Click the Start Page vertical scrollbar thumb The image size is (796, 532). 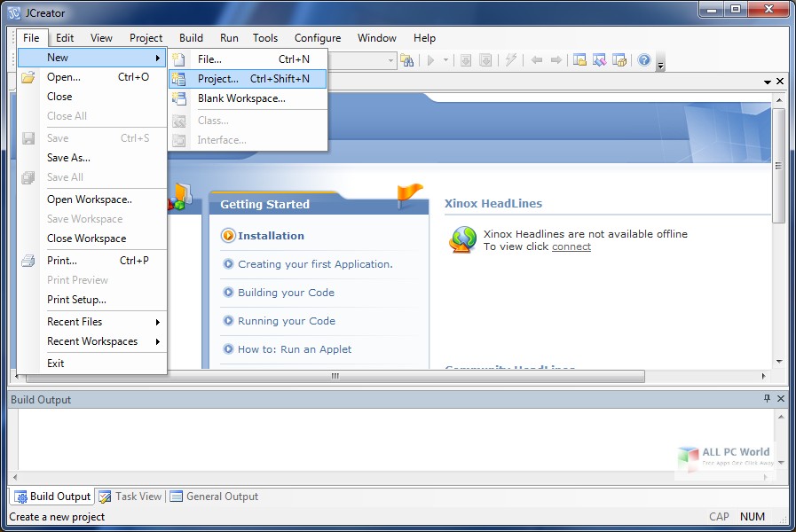pyautogui.click(x=779, y=165)
